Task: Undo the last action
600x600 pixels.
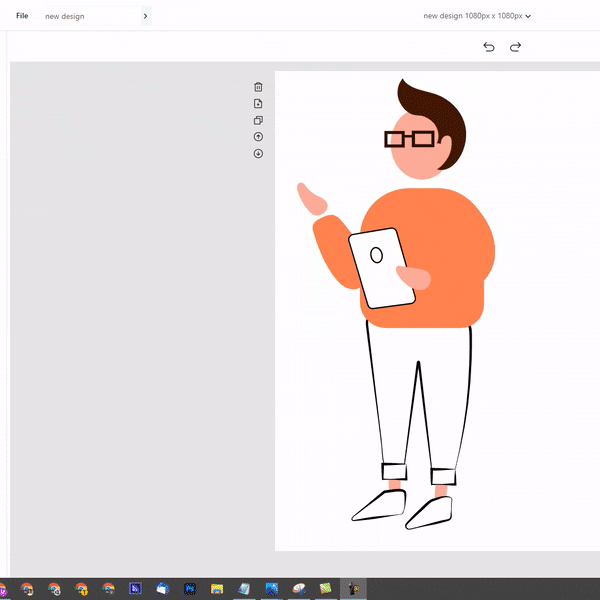Action: pyautogui.click(x=489, y=47)
